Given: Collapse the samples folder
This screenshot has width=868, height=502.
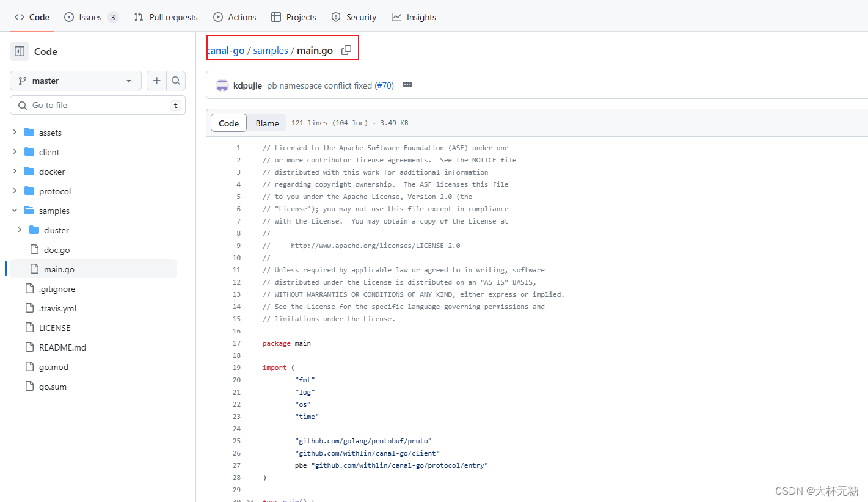Looking at the screenshot, I should (x=14, y=210).
